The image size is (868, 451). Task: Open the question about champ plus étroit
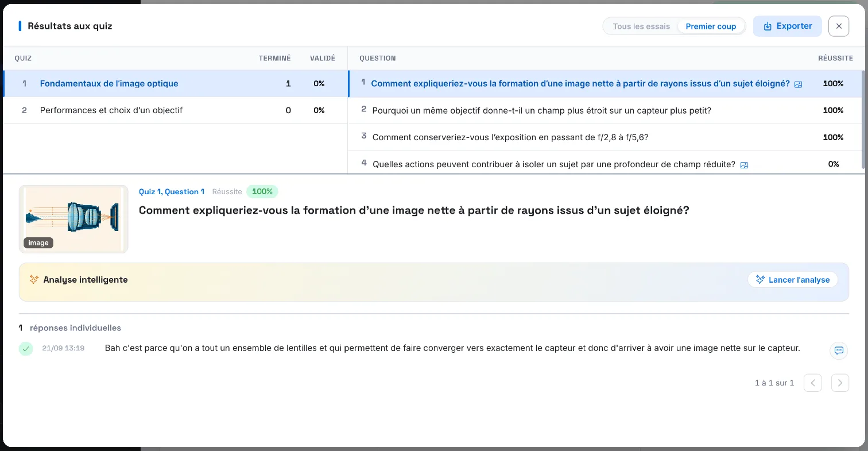pyautogui.click(x=606, y=110)
